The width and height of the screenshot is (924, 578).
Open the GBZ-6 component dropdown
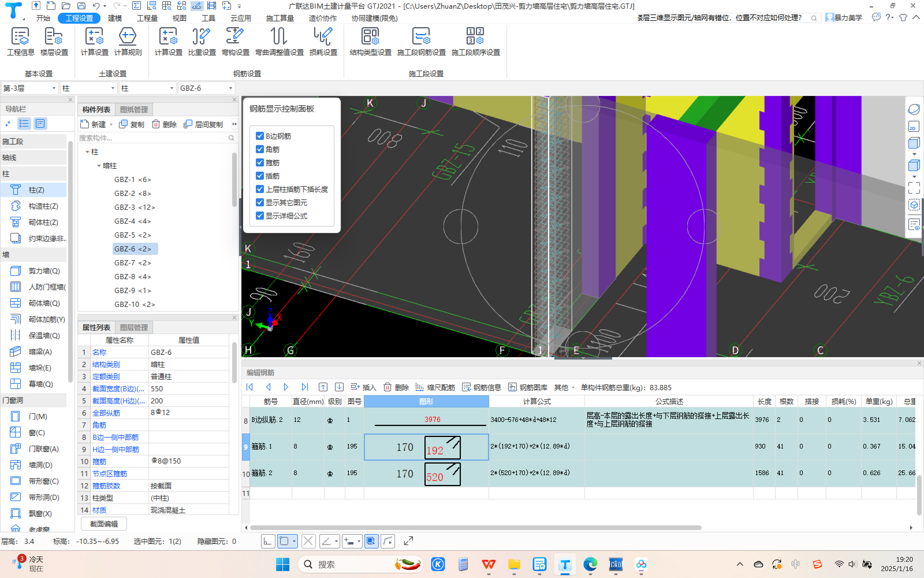(206, 88)
